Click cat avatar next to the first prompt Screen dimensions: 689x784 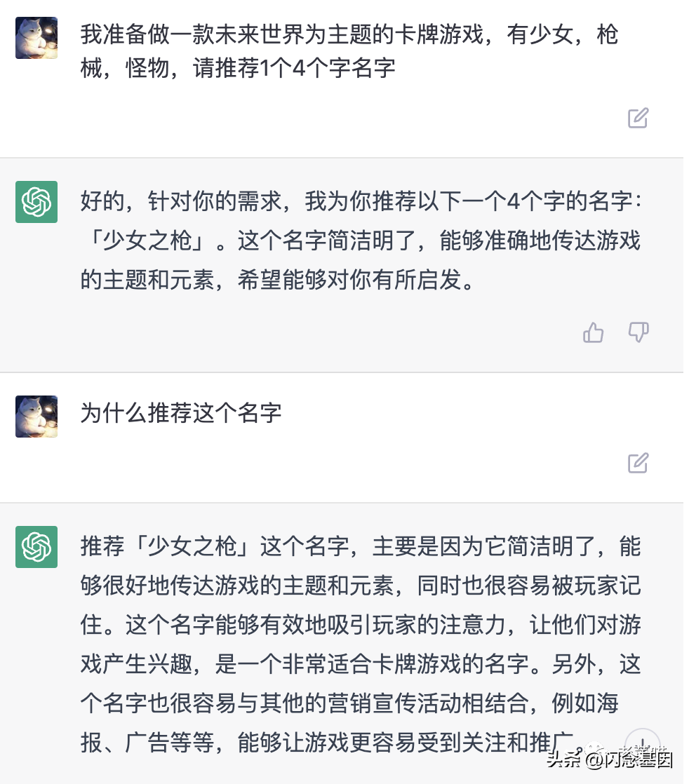click(36, 38)
